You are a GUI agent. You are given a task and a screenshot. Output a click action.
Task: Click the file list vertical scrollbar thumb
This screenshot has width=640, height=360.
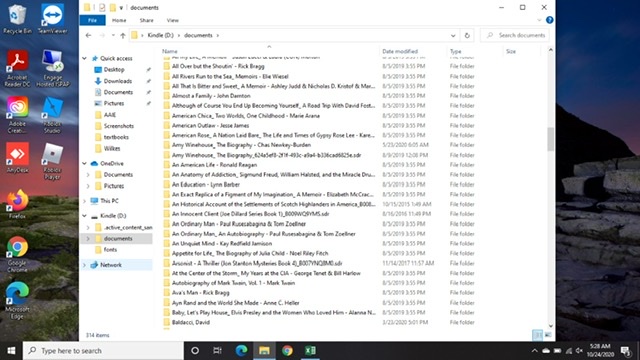pyautogui.click(x=551, y=139)
